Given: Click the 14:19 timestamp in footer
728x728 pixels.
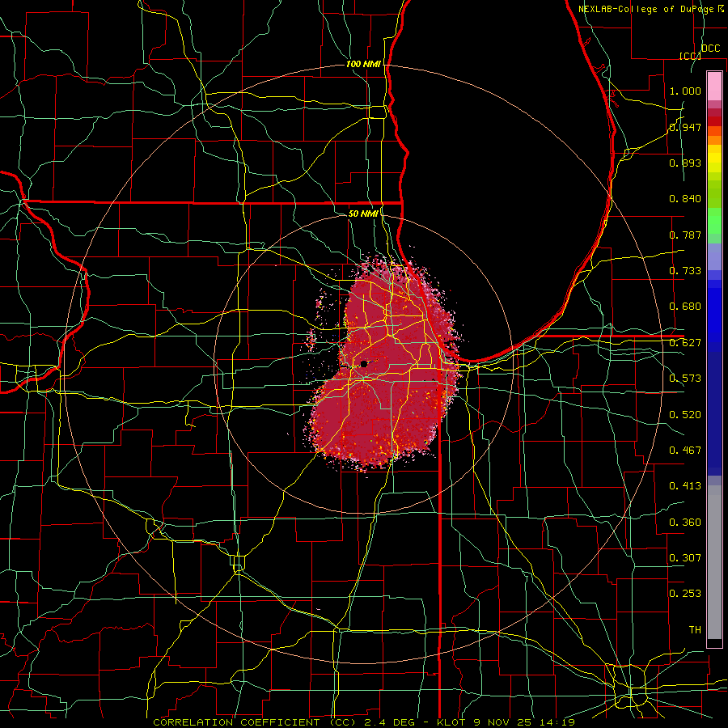Looking at the screenshot, I should pyautogui.click(x=558, y=722).
